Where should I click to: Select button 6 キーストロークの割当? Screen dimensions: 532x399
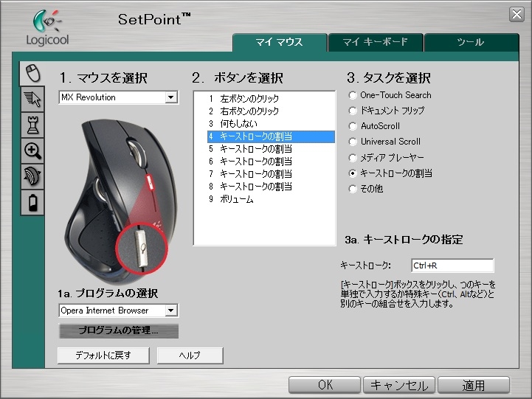click(271, 162)
